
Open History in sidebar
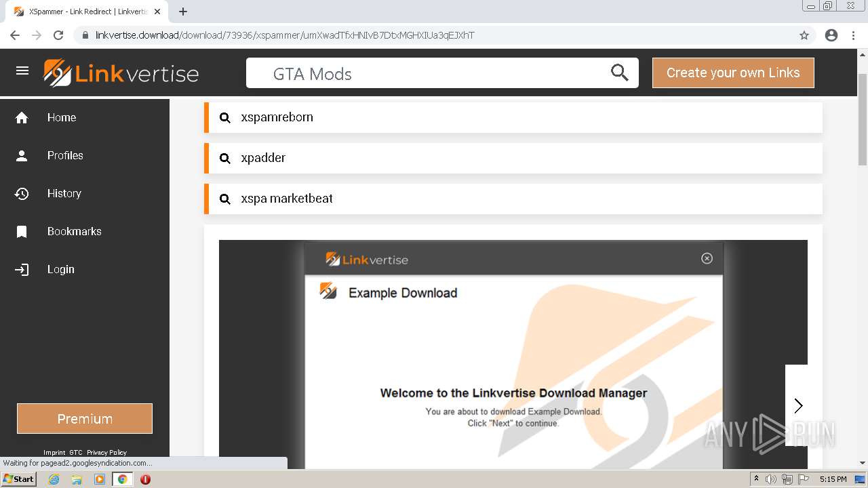[64, 194]
